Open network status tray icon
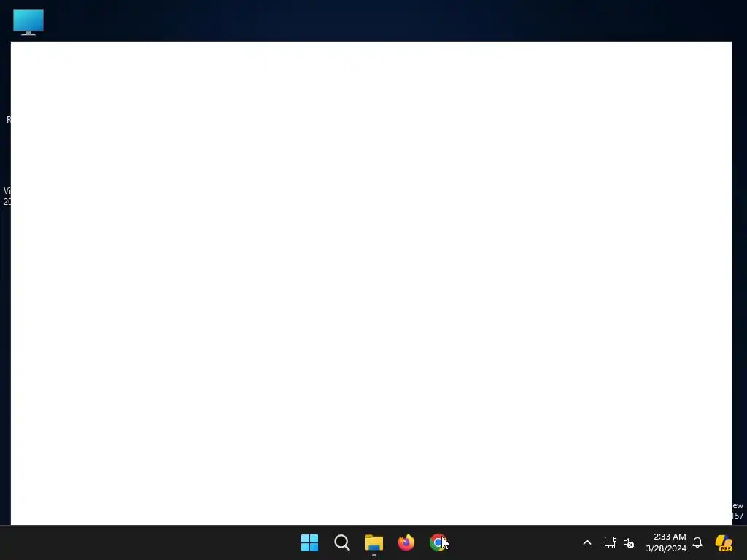The height and width of the screenshot is (560, 747). (611, 542)
